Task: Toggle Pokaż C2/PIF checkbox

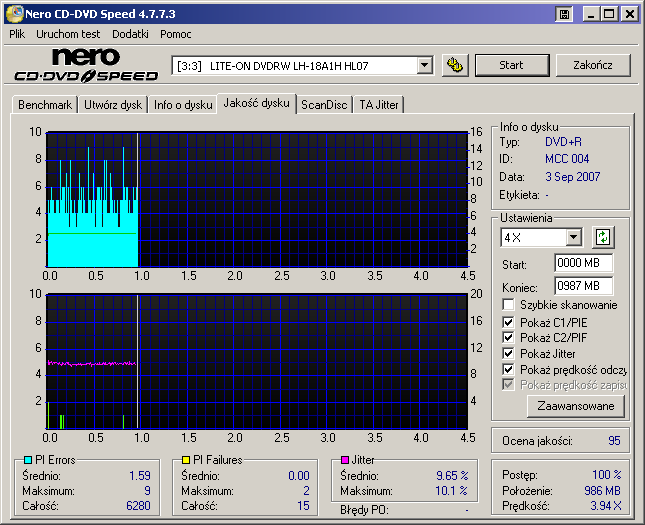Action: click(x=508, y=338)
